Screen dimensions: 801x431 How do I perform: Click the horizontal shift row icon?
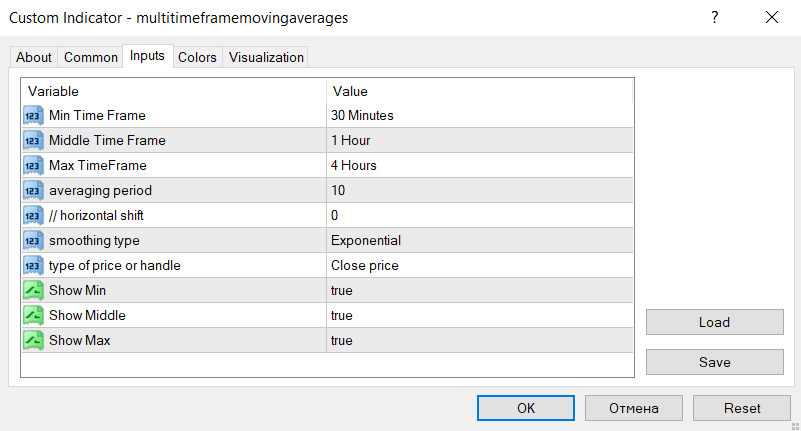[x=33, y=216]
